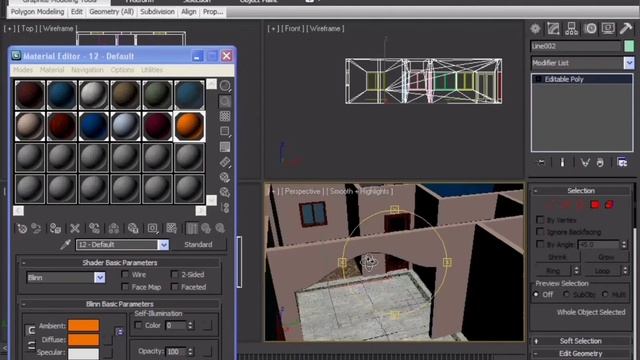
Task: Open the Diffuse orange color swatch
Action: 83,340
